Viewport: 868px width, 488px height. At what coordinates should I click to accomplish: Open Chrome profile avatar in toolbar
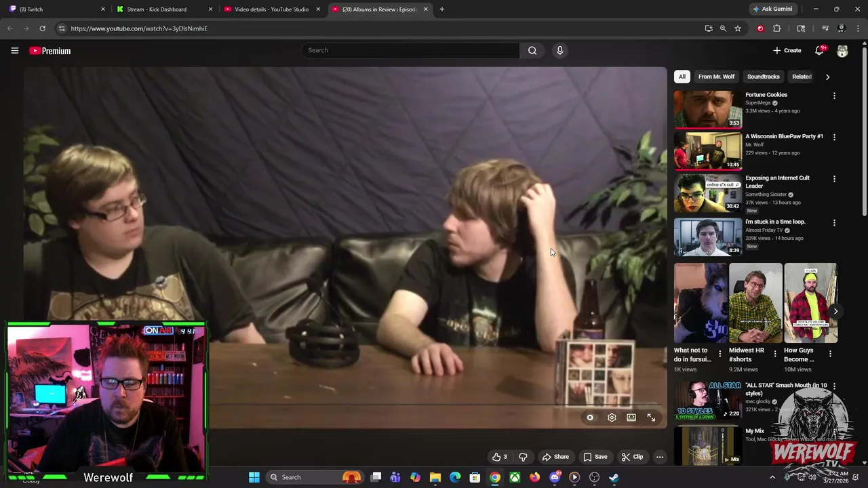coord(842,28)
